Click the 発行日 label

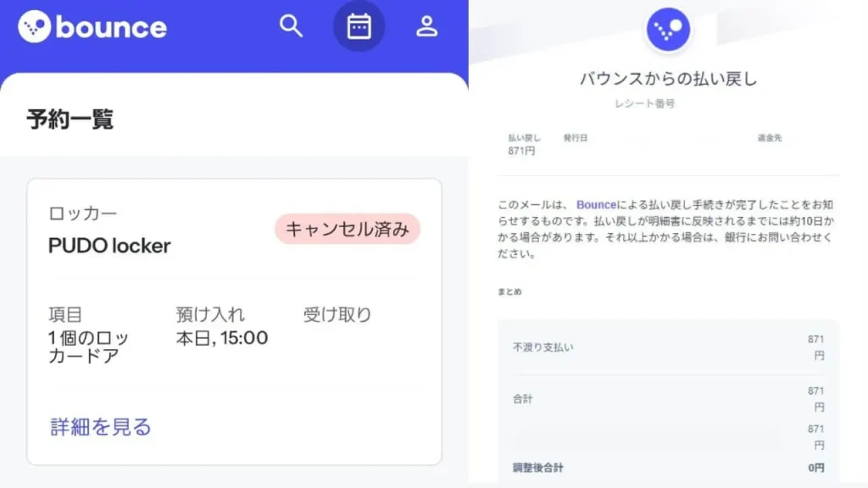coord(576,138)
